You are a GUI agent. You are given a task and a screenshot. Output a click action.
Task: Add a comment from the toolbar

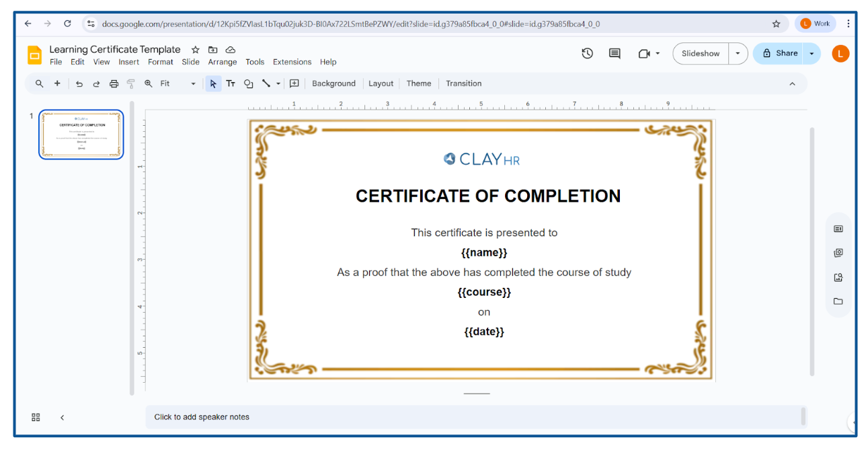click(x=294, y=83)
